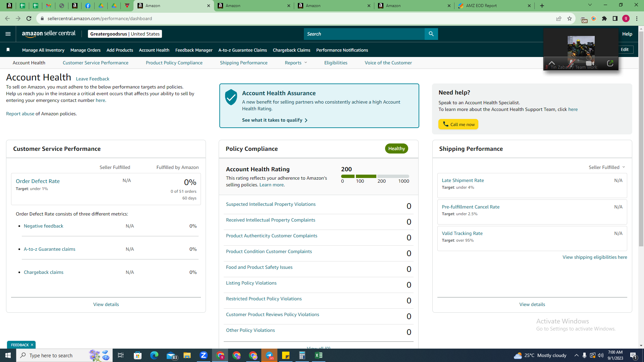Click the Windows taskbar search box
The height and width of the screenshot is (362, 644).
coord(64,355)
